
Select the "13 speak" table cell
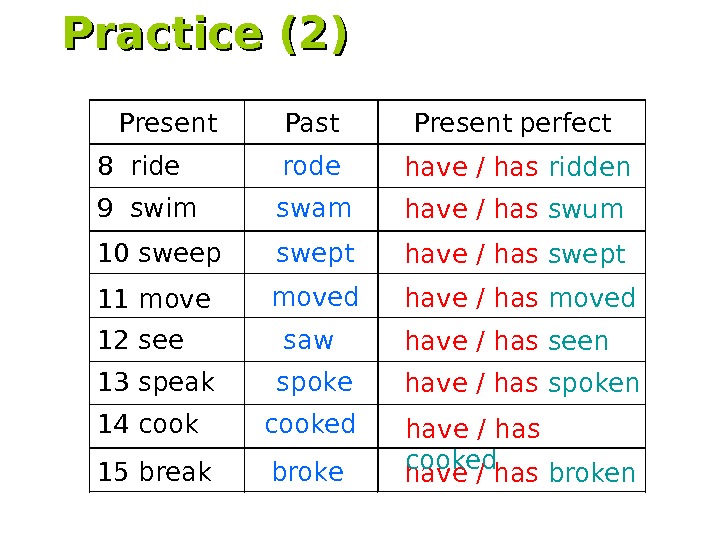(156, 383)
